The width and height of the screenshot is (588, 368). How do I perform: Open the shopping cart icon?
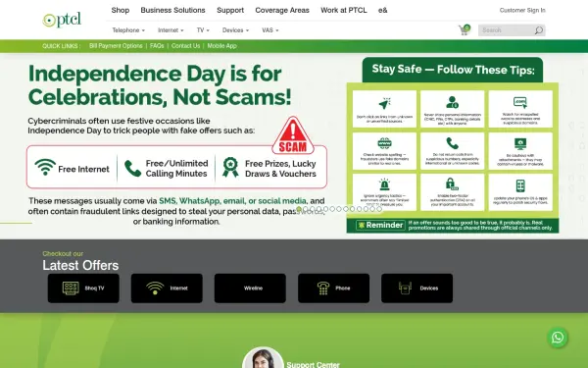(x=465, y=30)
